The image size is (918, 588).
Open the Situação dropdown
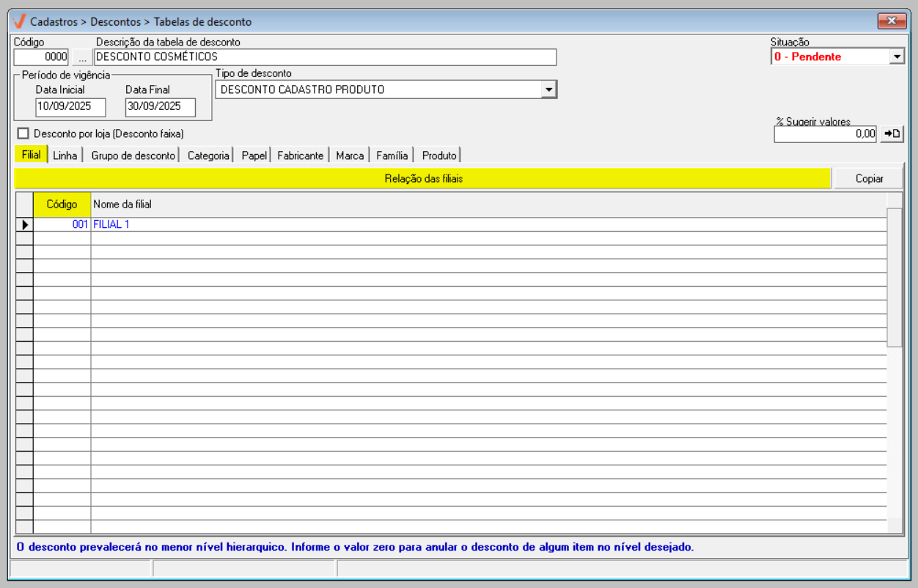tap(897, 56)
